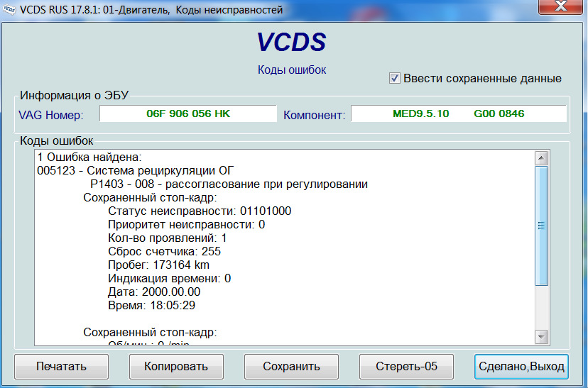Select the line '1 Ошибка найдена:'
This screenshot has width=588, height=388.
[x=89, y=157]
